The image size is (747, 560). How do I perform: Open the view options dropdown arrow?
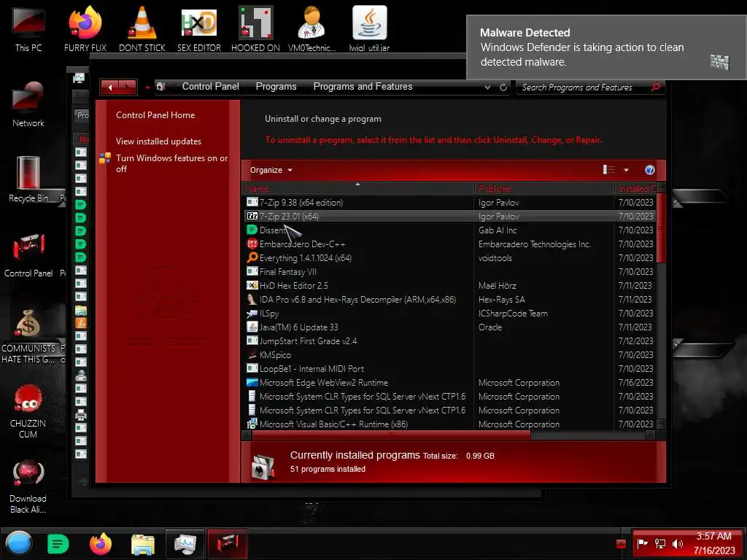[626, 170]
